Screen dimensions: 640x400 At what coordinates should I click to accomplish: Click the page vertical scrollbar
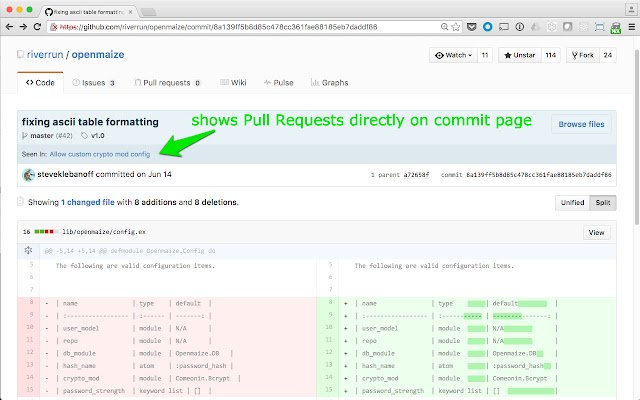(x=637, y=137)
